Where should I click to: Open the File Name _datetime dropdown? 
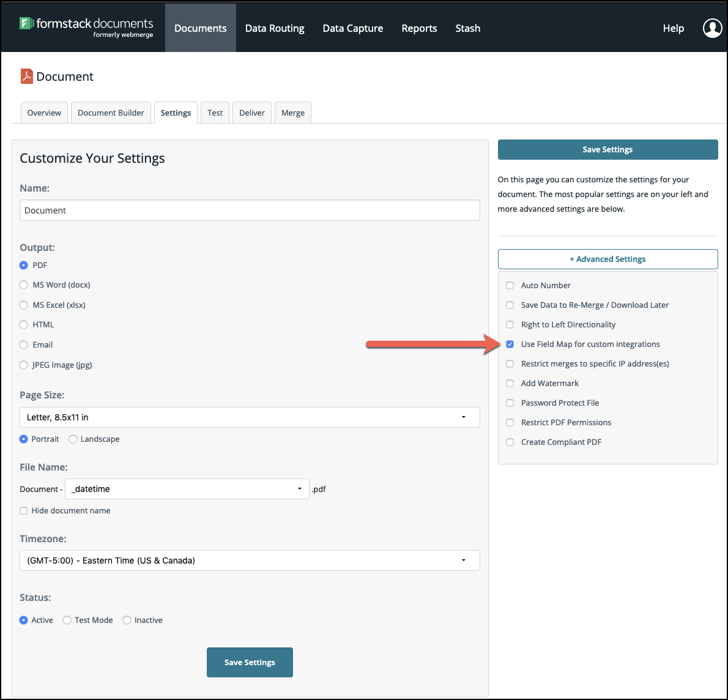pos(187,489)
